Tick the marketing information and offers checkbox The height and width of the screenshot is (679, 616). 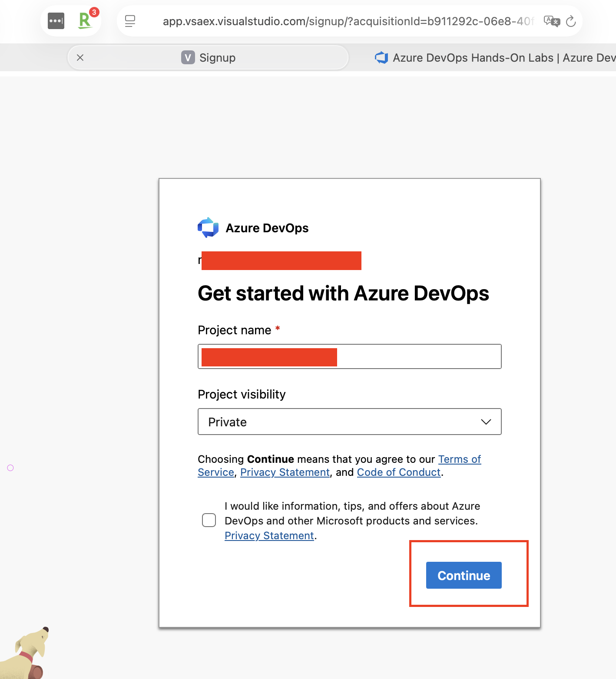(209, 520)
